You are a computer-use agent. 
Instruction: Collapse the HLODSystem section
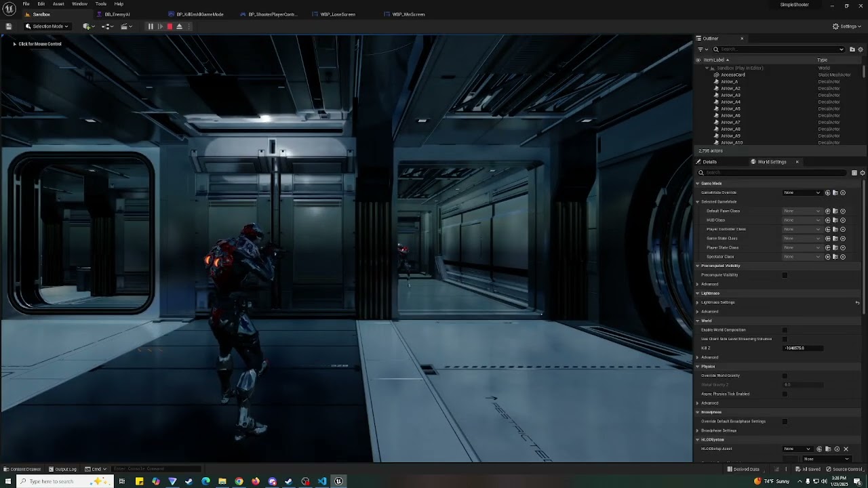pos(697,440)
